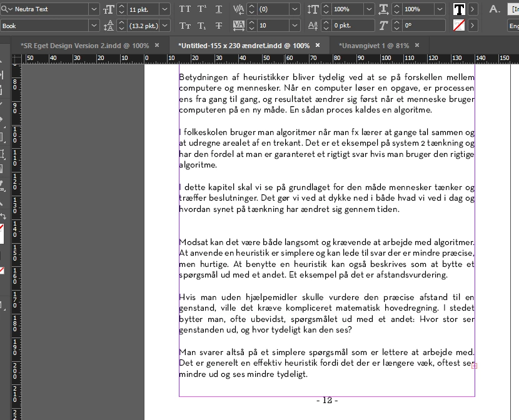Apply Subscript formatting icon
The width and height of the screenshot is (519, 420).
click(201, 26)
